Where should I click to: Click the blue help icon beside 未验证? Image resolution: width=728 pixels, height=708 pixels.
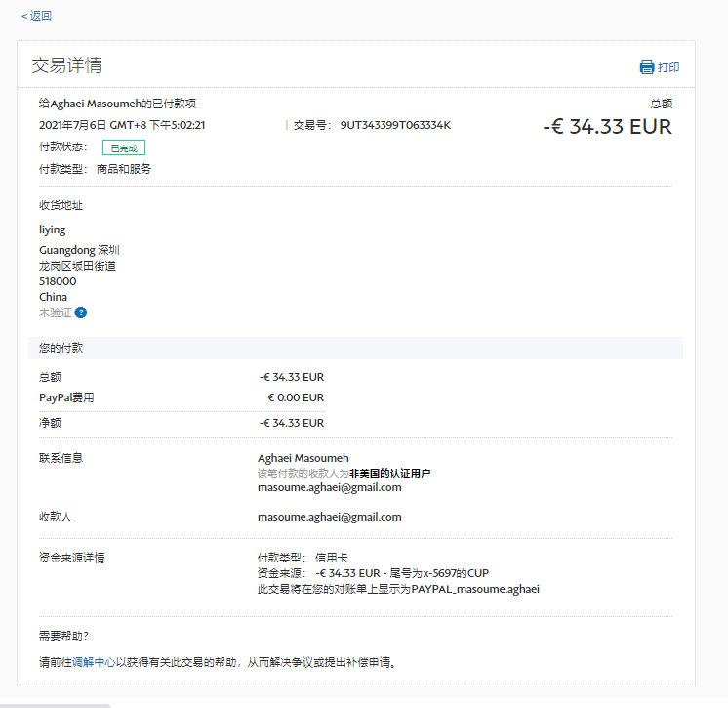pos(81,312)
